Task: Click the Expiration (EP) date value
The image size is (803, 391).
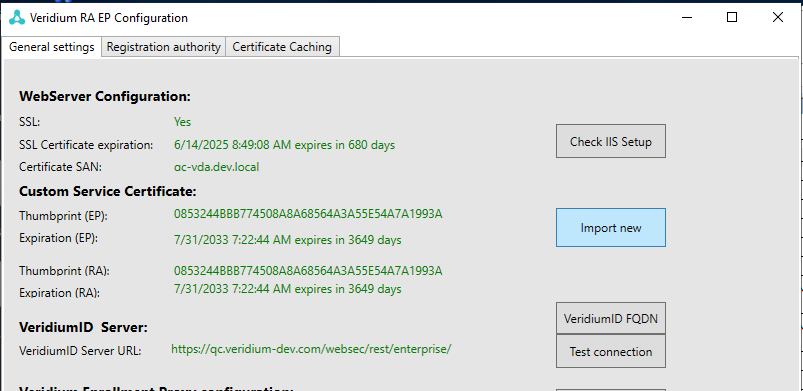Action: point(287,240)
